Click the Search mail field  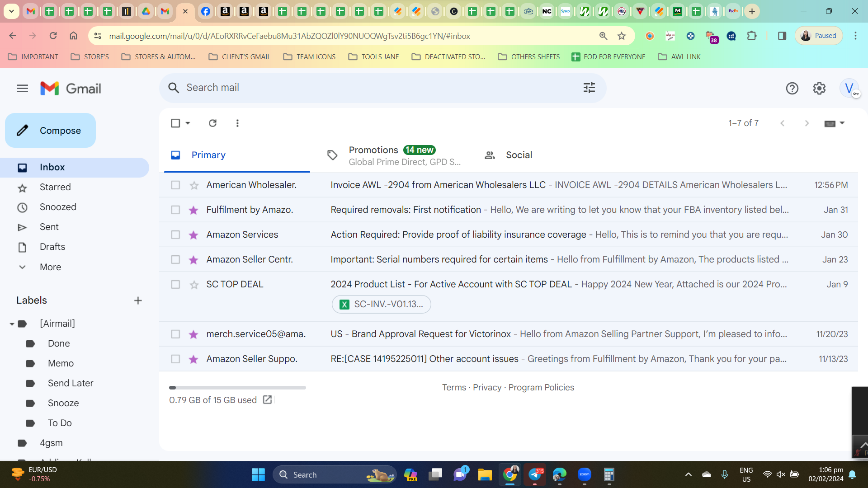(382, 88)
